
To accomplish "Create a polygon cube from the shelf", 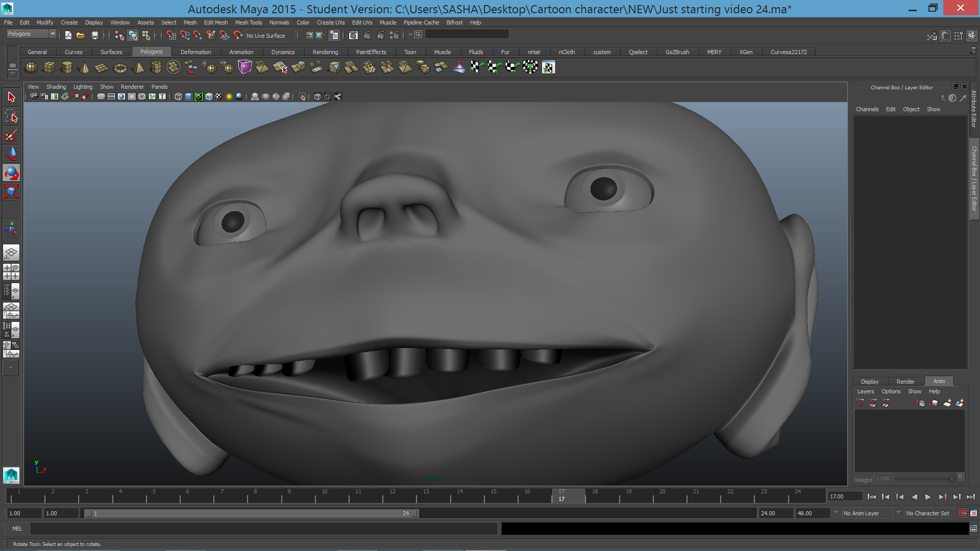I will pos(50,67).
